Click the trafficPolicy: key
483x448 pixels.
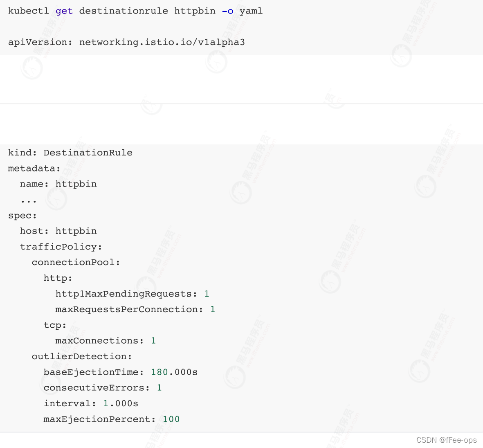pos(61,247)
